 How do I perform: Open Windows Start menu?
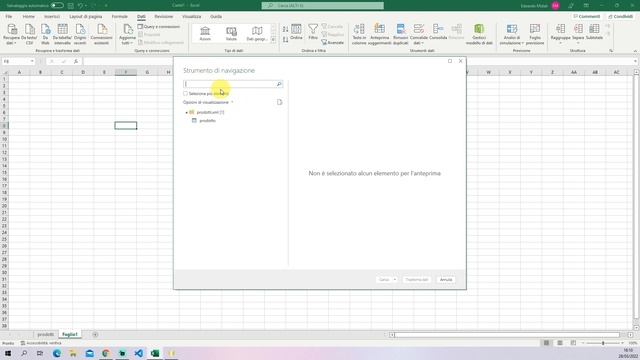pos(8,353)
